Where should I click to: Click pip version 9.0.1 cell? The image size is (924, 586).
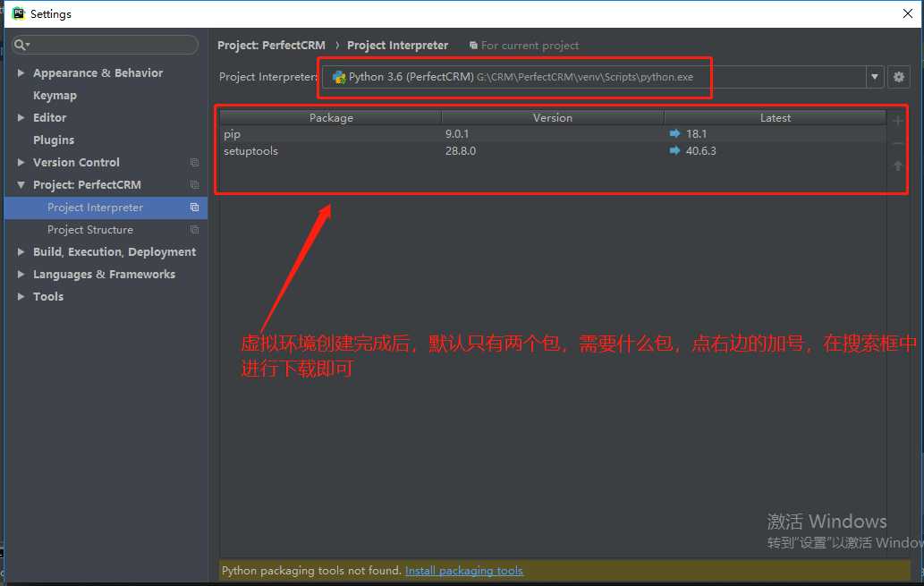pyautogui.click(x=457, y=134)
